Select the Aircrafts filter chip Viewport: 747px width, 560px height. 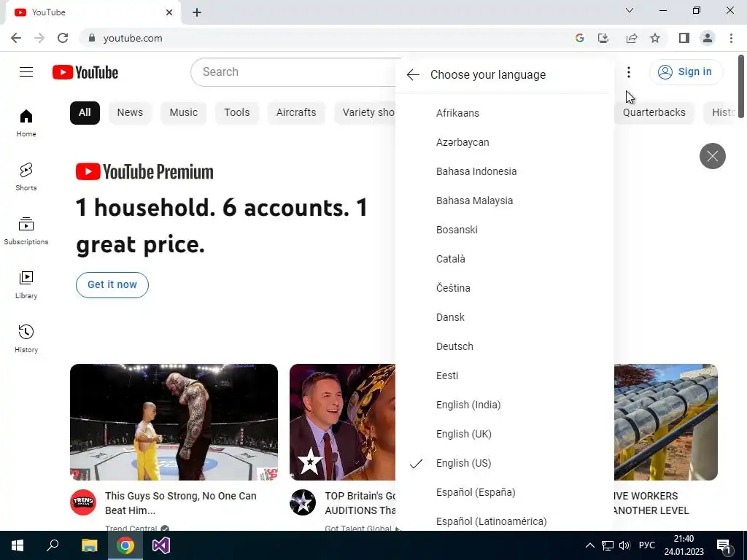[296, 112]
